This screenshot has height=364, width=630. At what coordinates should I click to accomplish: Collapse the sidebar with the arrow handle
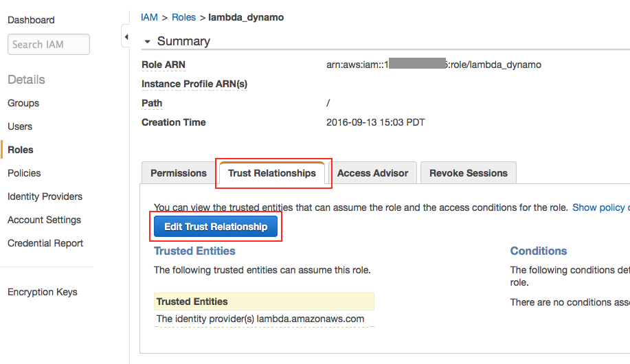pyautogui.click(x=126, y=36)
